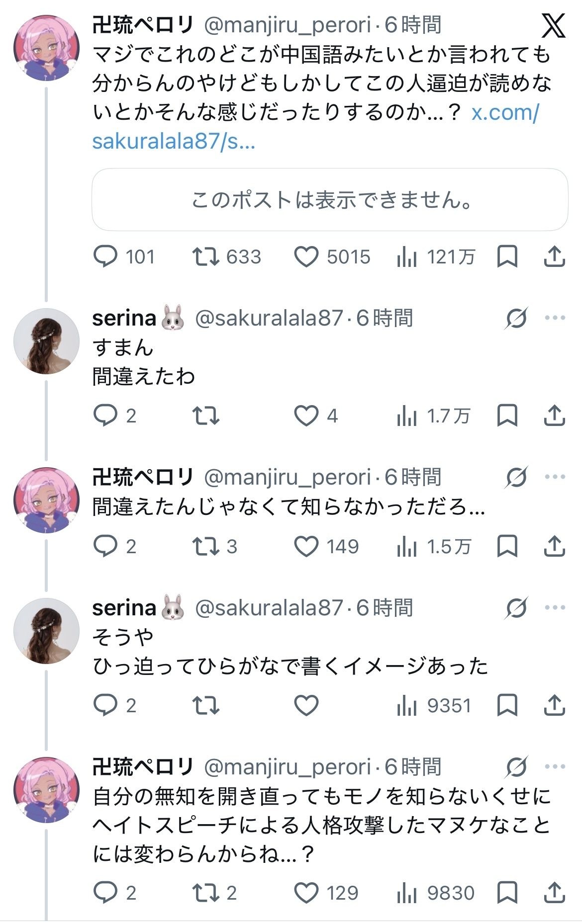Bookmark serina's "そうや" reply
This screenshot has height=924, width=582.
pos(507,705)
